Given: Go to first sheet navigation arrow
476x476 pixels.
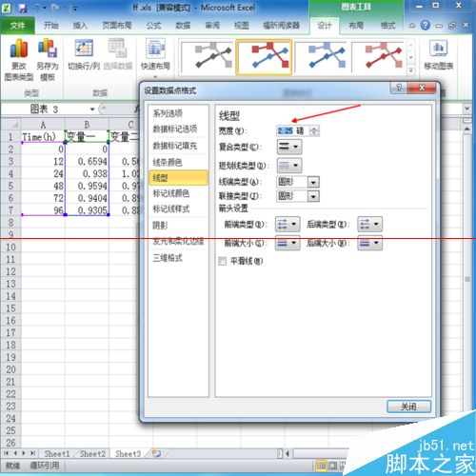Looking at the screenshot, I should coord(7,453).
